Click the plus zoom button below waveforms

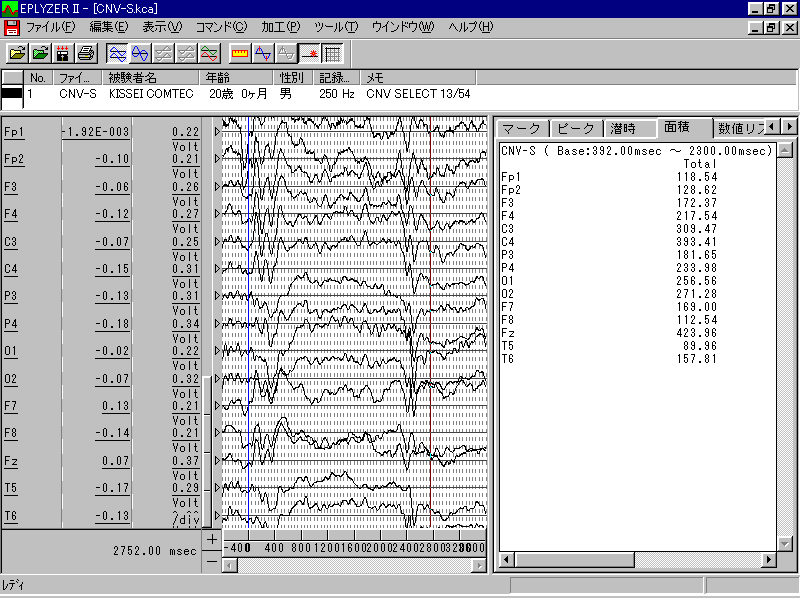pyautogui.click(x=211, y=540)
